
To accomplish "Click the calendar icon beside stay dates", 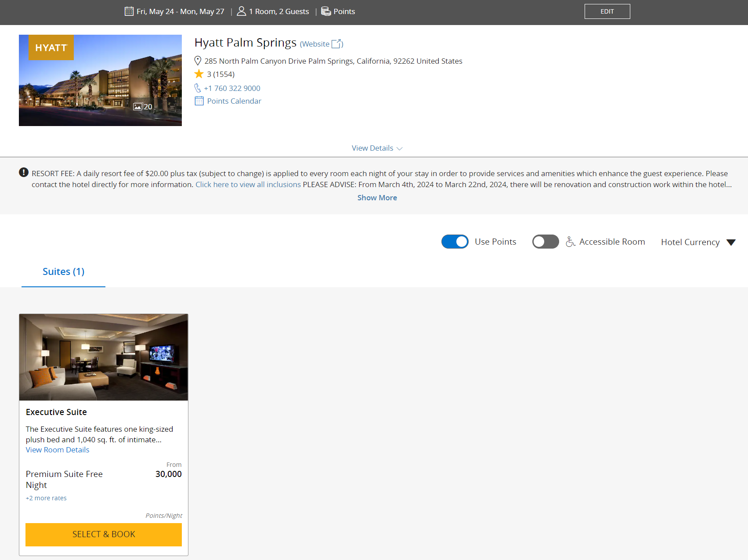I will click(x=129, y=11).
